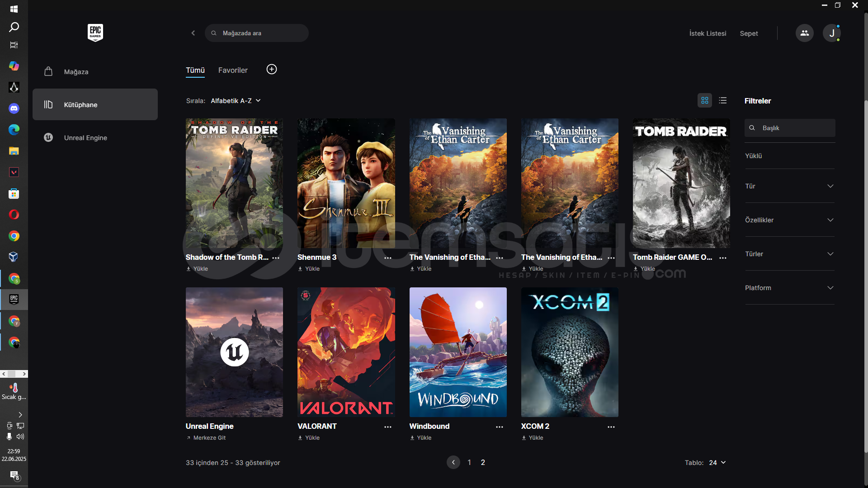Open options menu for VALORANT
Viewport: 868px width, 488px height.
tap(387, 427)
